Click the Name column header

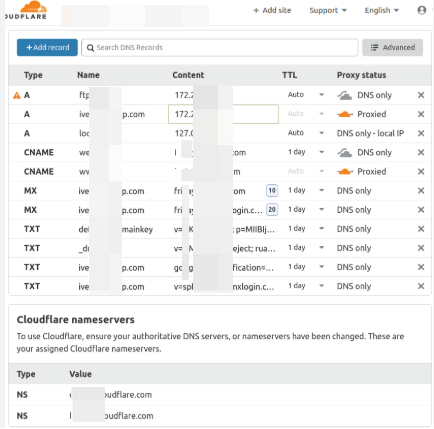(x=88, y=75)
